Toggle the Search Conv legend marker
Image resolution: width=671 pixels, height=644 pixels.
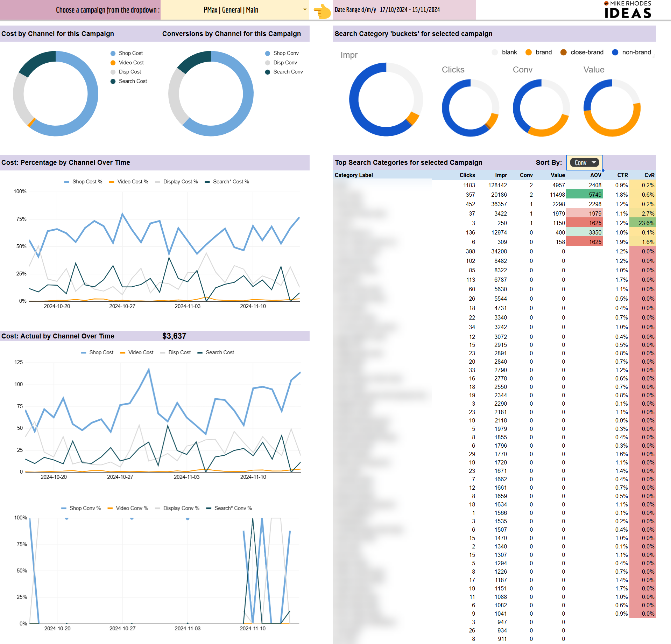(x=268, y=72)
